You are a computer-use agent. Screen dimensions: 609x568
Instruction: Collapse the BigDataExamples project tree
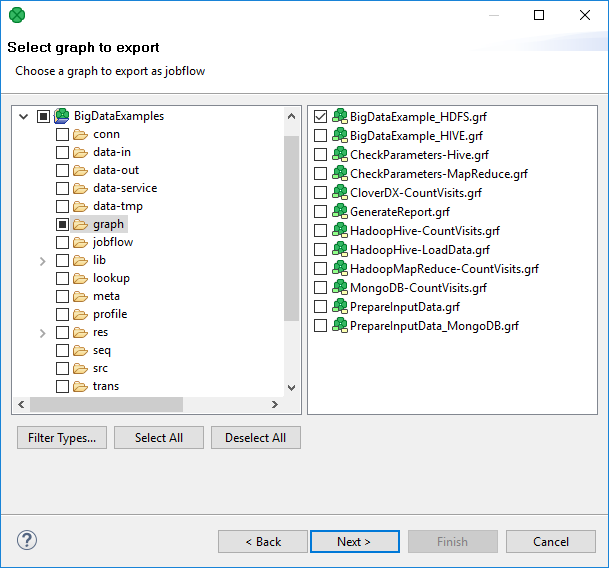(x=24, y=116)
